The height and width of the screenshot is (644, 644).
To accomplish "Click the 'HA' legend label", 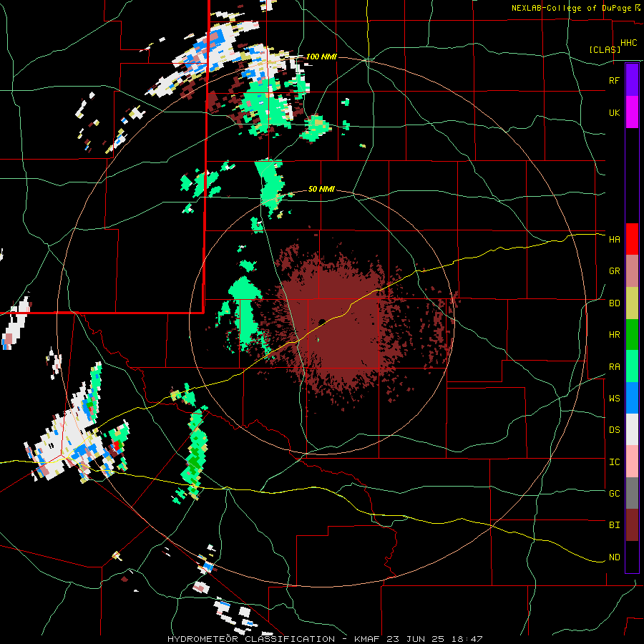I will point(614,239).
